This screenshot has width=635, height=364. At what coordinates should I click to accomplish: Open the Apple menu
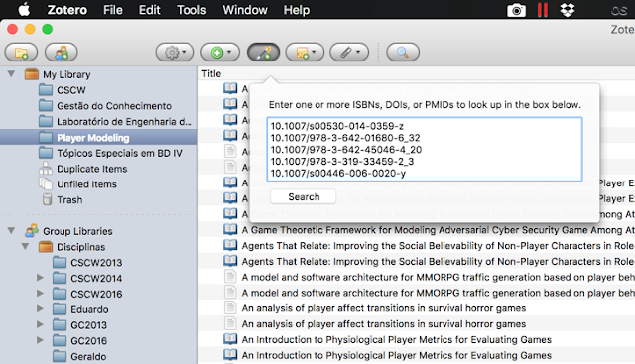tap(24, 9)
